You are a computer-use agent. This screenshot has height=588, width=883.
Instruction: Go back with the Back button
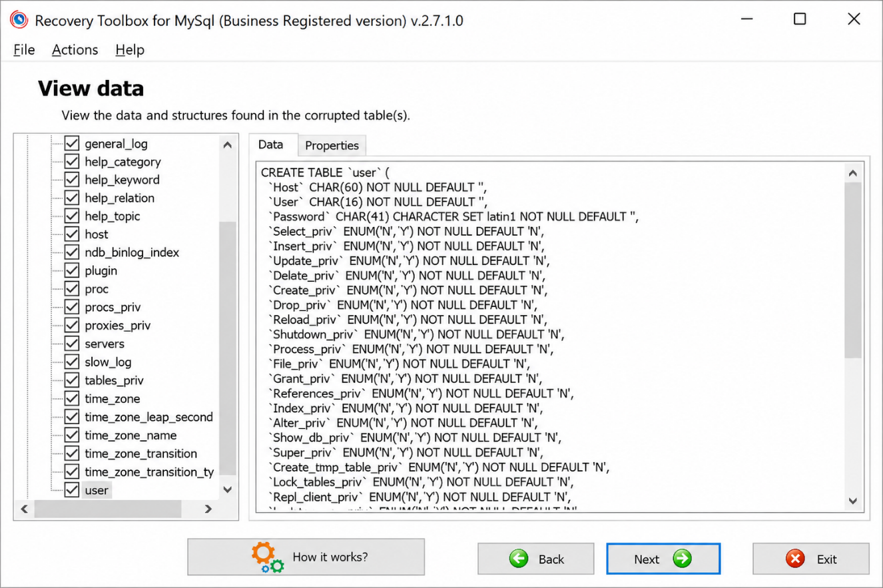pyautogui.click(x=535, y=559)
